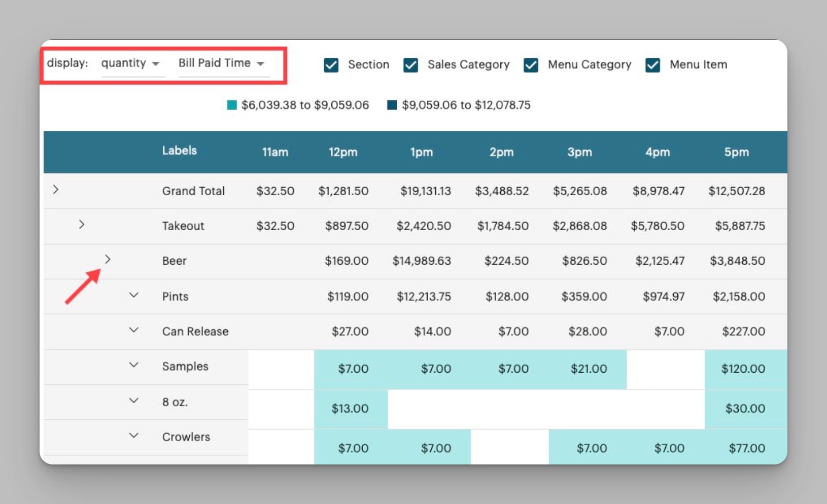Viewport: 827px width, 504px height.
Task: Click the 1pm column header
Action: pyautogui.click(x=422, y=152)
